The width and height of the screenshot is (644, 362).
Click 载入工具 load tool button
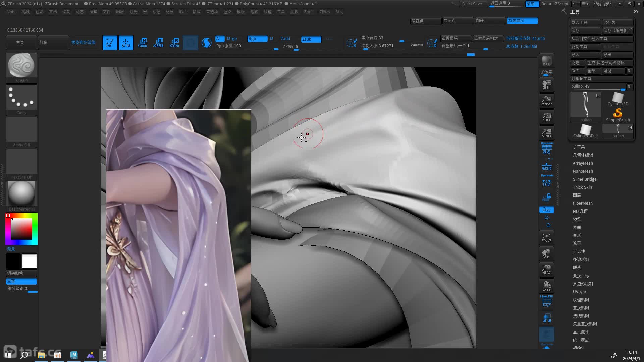click(585, 22)
